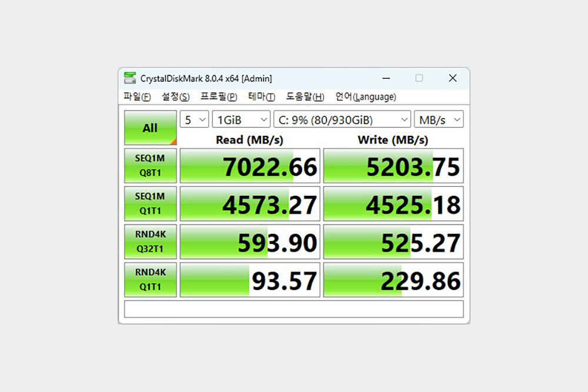Open the drive selector C: 9% (80/930GiB)
Viewport: 588px width, 392px height.
click(x=342, y=119)
